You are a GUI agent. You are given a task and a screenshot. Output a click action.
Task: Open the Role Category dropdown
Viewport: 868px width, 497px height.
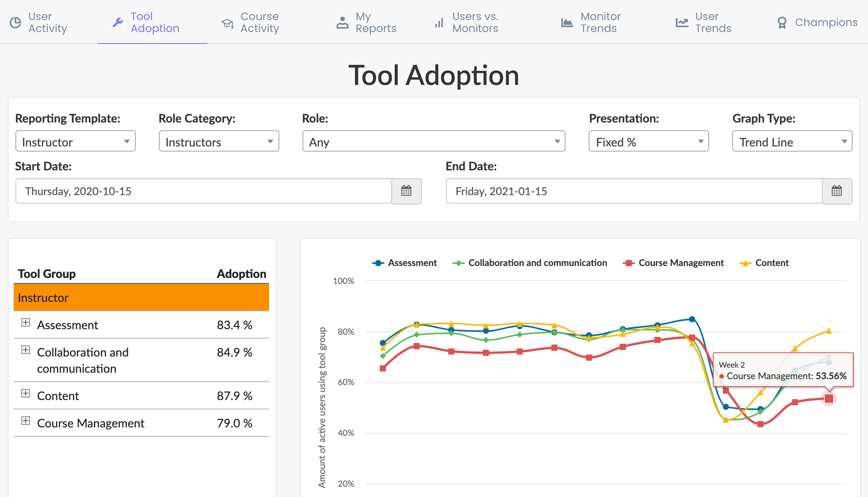tap(218, 142)
